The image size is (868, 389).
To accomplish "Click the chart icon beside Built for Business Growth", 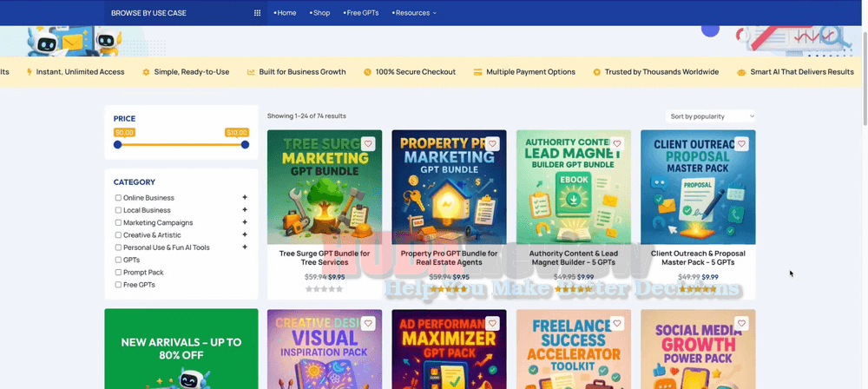I will (251, 72).
